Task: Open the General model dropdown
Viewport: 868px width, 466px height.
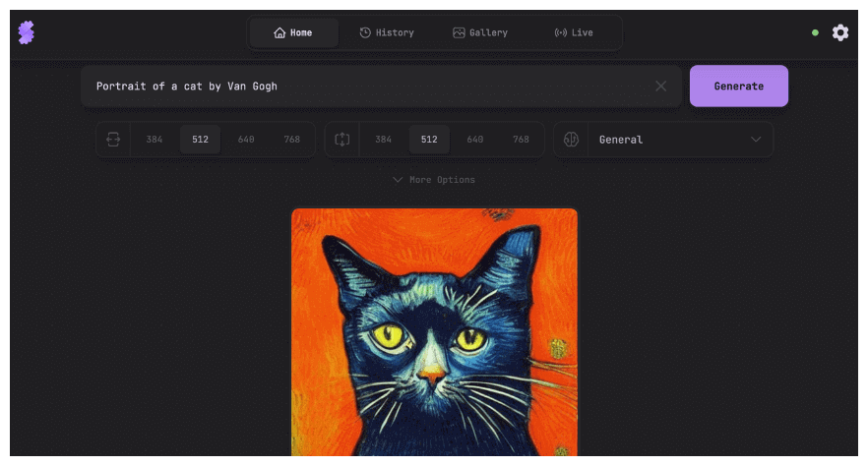Action: pos(679,140)
